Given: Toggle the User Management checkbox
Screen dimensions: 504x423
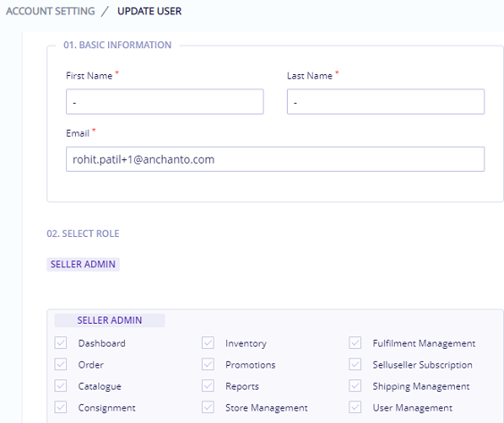Looking at the screenshot, I should tap(355, 407).
